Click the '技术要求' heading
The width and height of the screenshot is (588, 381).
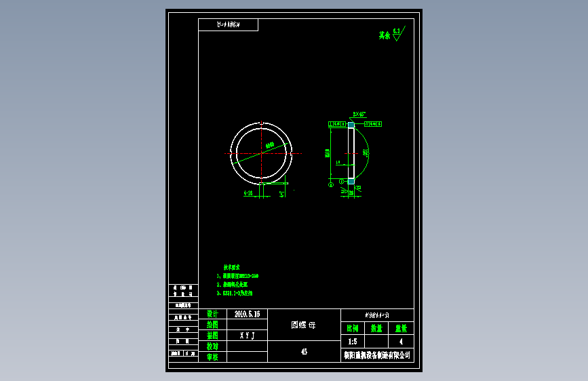coord(231,267)
